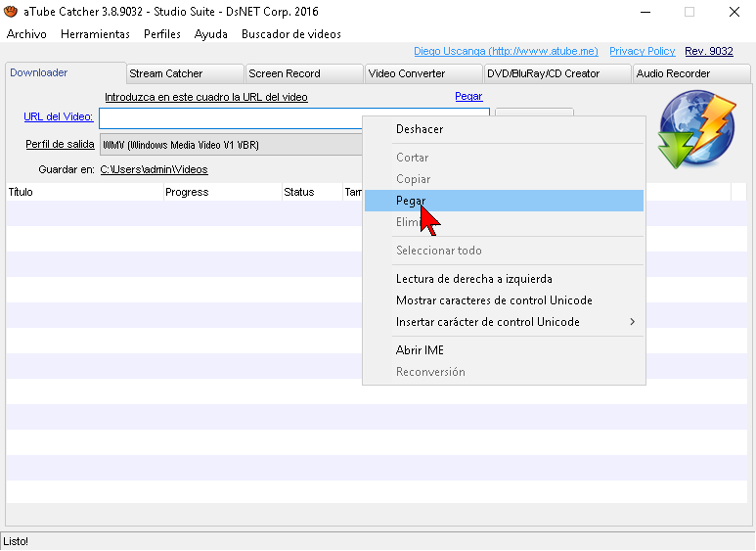The width and height of the screenshot is (756, 551).
Task: Open the Herramientas menu
Action: point(95,34)
